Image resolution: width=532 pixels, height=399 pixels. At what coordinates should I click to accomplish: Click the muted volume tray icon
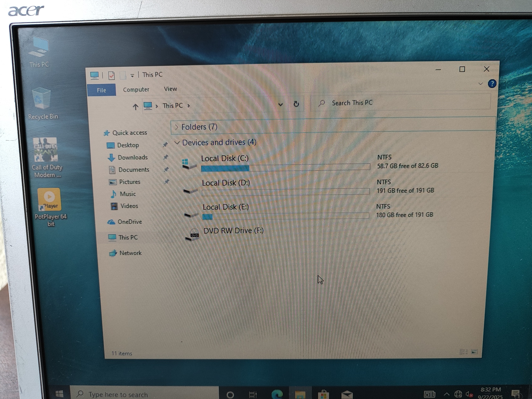pyautogui.click(x=469, y=394)
